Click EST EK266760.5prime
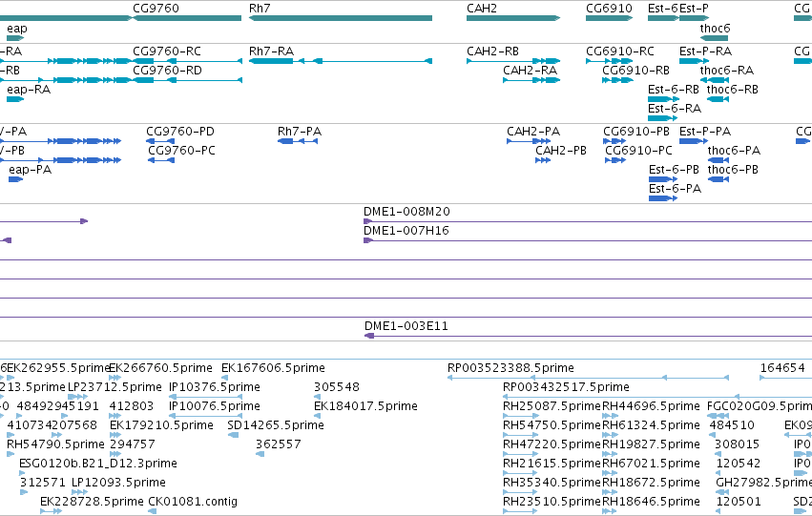Viewport: 812px width, 516px height. (x=113, y=378)
